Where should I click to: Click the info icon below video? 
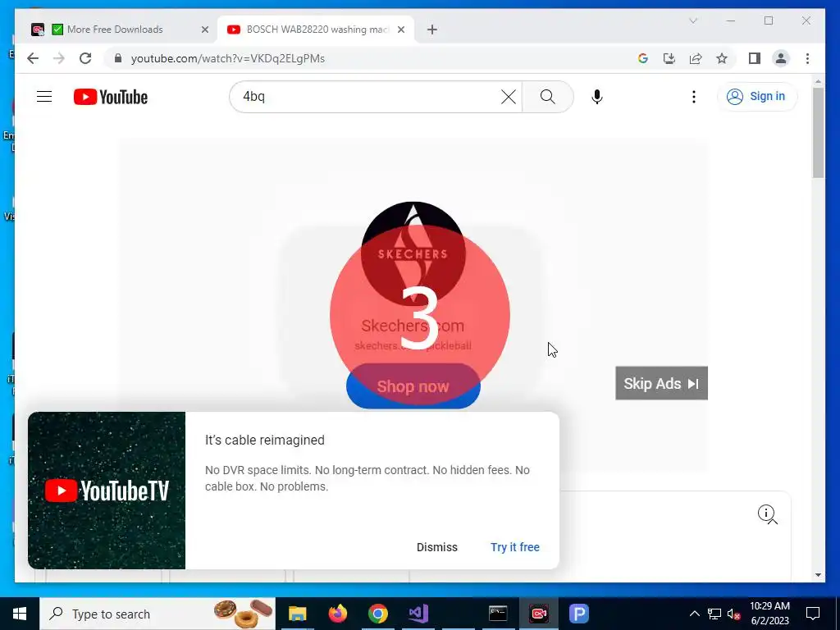click(767, 514)
